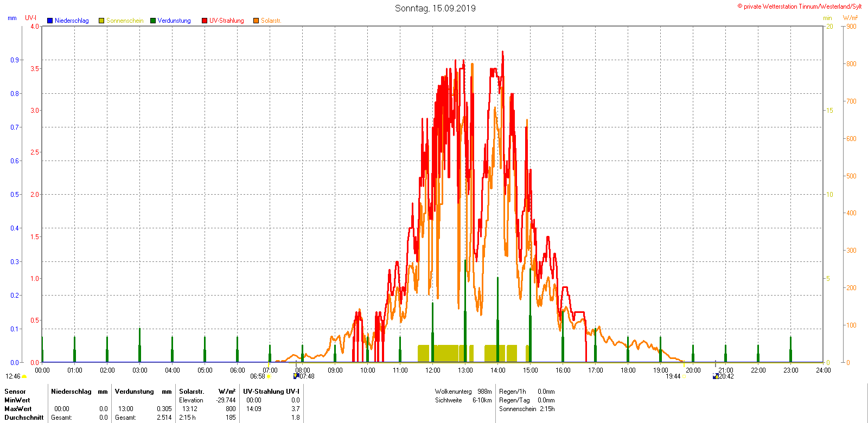Click the Verdunstung max value 0.305
Screen dimensions: 868x423
pos(164,409)
